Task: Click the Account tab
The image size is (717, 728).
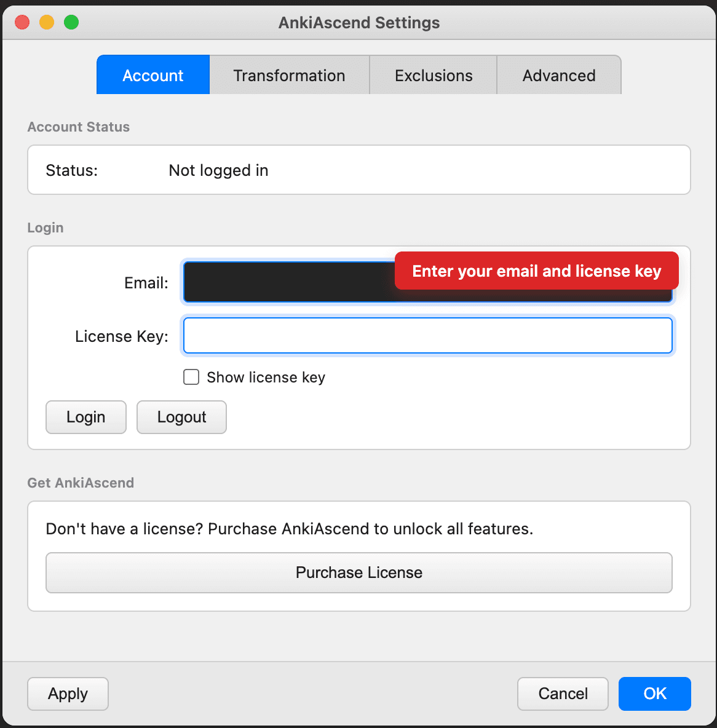Action: (153, 74)
